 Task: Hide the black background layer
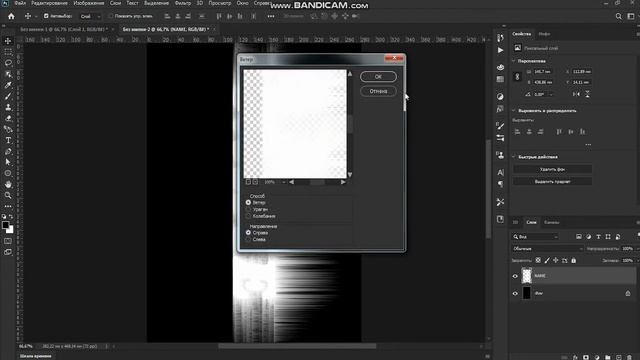(515, 293)
